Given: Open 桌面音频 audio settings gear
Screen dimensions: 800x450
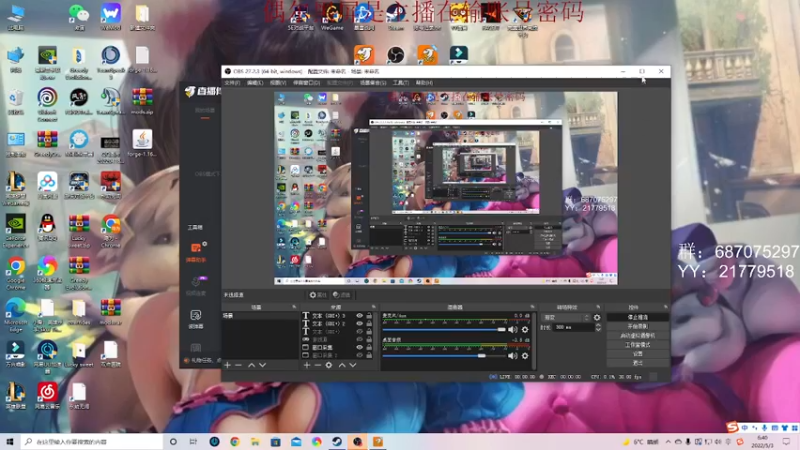Looking at the screenshot, I should coord(525,356).
